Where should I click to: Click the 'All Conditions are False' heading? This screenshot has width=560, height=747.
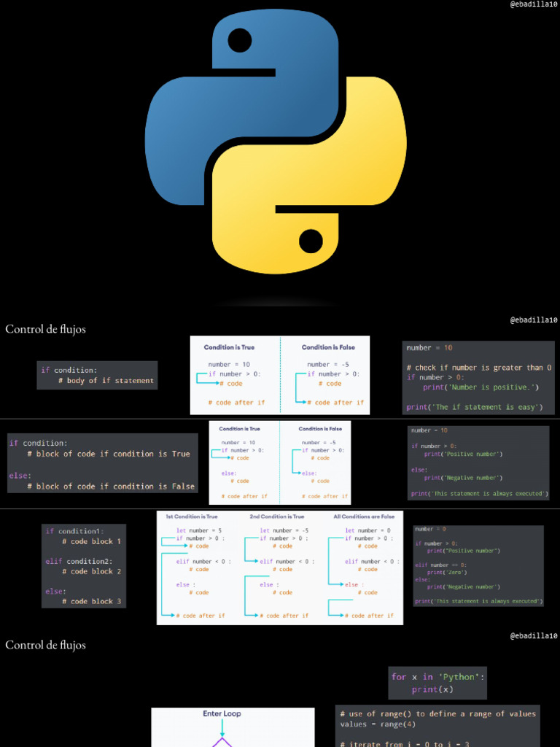pos(365,516)
